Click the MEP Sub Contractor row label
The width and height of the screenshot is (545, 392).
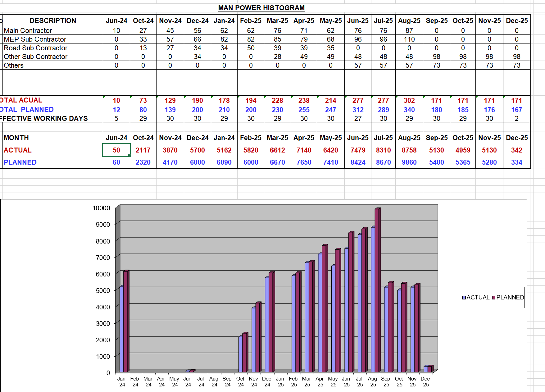point(35,39)
